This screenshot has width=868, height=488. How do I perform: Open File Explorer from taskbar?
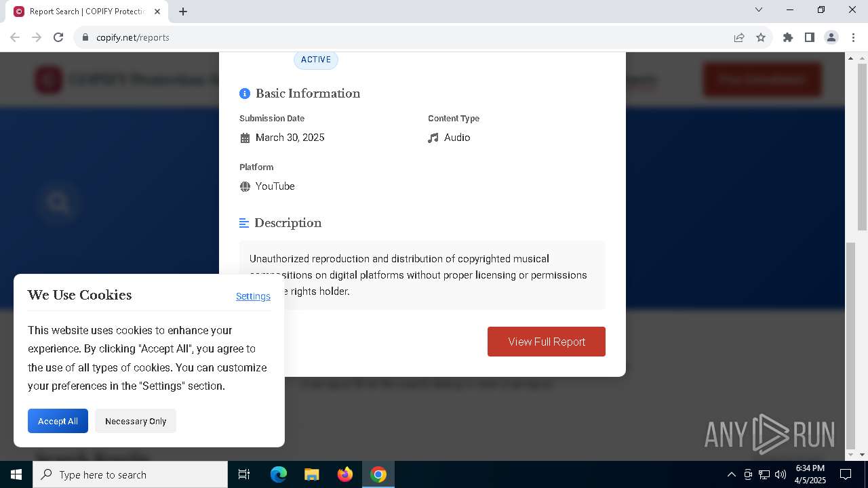[311, 474]
